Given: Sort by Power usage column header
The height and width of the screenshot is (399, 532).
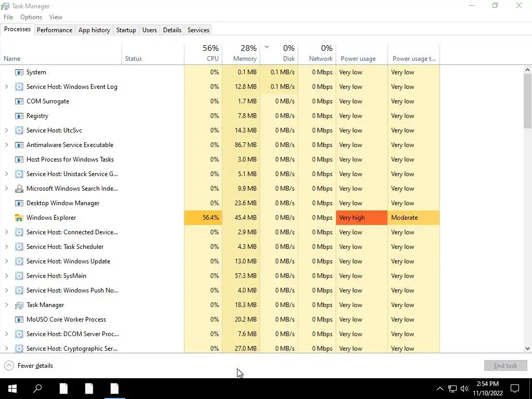Looking at the screenshot, I should click(x=362, y=54).
